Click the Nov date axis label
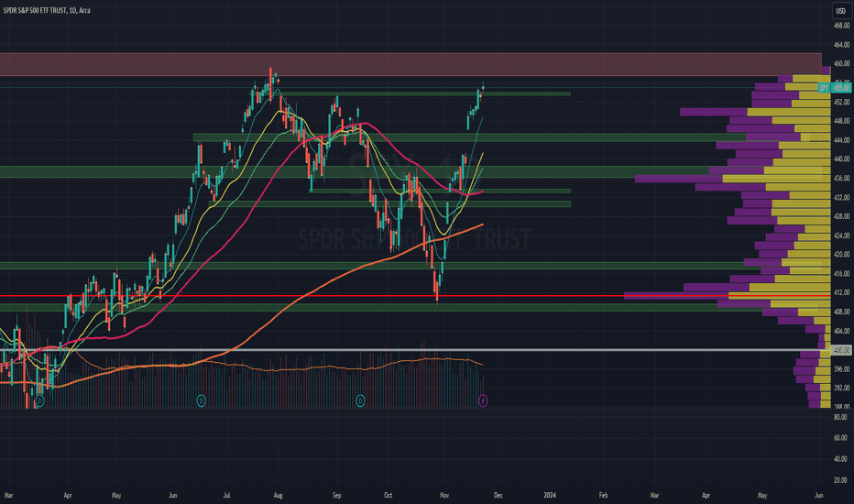The height and width of the screenshot is (504, 854). click(444, 495)
